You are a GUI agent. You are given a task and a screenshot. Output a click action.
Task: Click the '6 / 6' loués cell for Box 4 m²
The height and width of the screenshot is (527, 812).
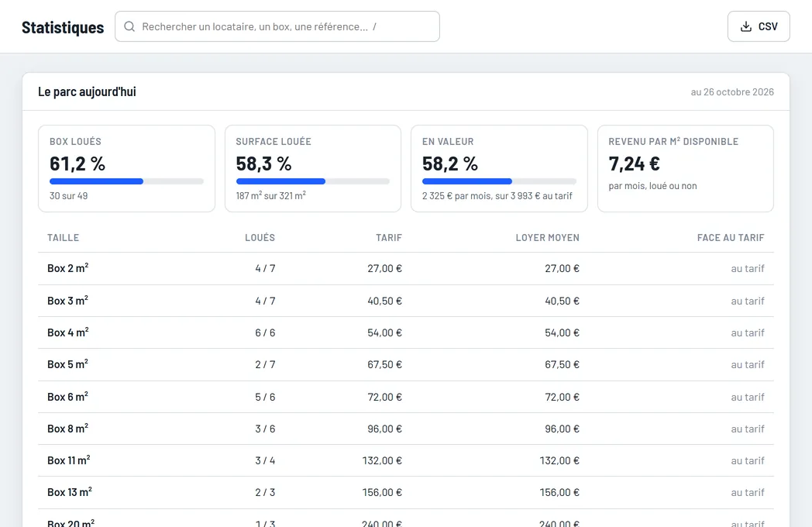point(265,332)
